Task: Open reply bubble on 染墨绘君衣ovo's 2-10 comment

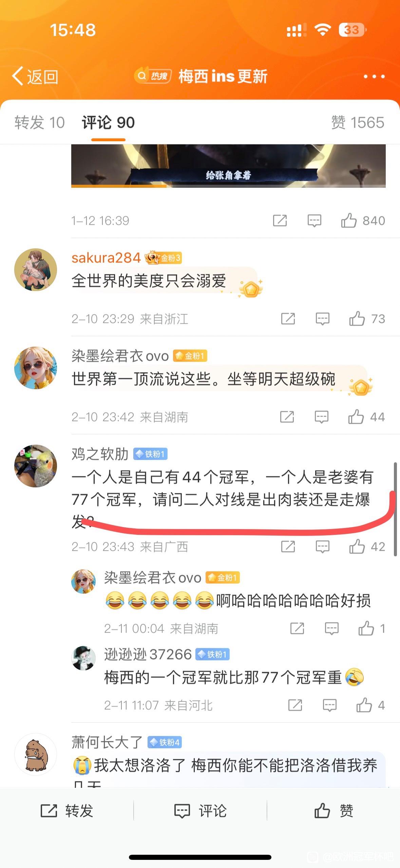Action: pos(321,417)
